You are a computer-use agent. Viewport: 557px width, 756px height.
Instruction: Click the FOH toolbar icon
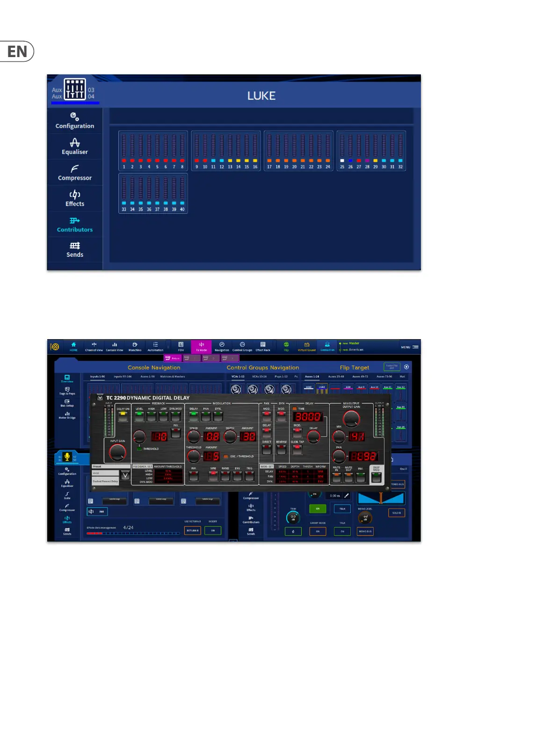[x=181, y=346]
